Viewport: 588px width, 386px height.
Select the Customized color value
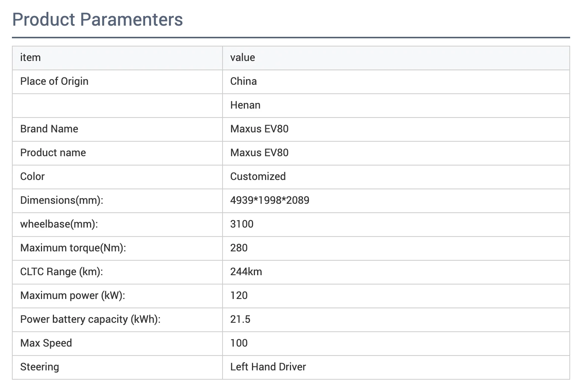(258, 177)
